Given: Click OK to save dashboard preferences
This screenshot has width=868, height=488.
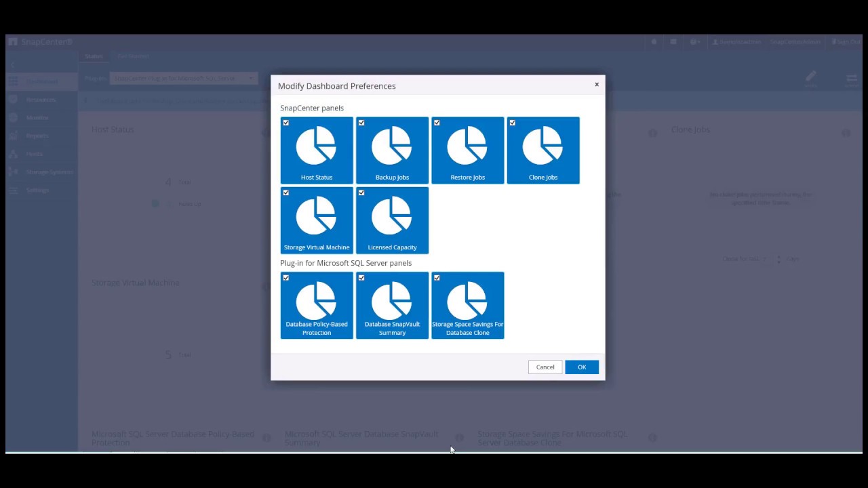Looking at the screenshot, I should tap(582, 367).
